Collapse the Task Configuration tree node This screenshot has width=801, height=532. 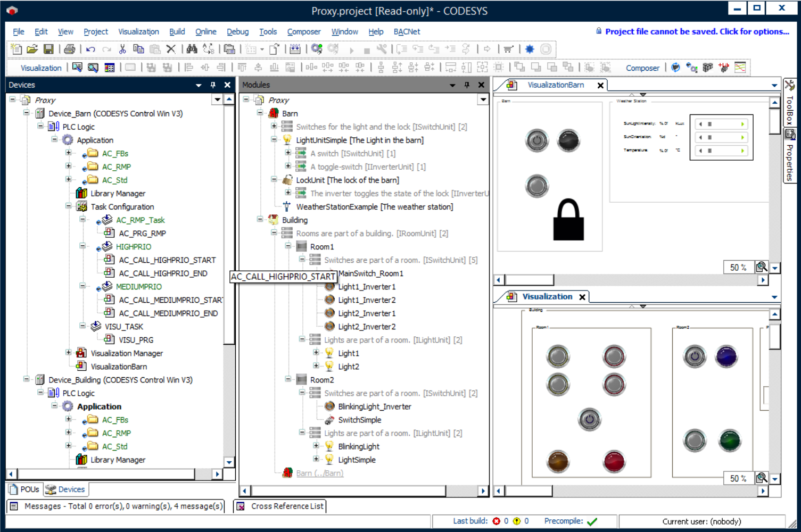click(x=68, y=206)
